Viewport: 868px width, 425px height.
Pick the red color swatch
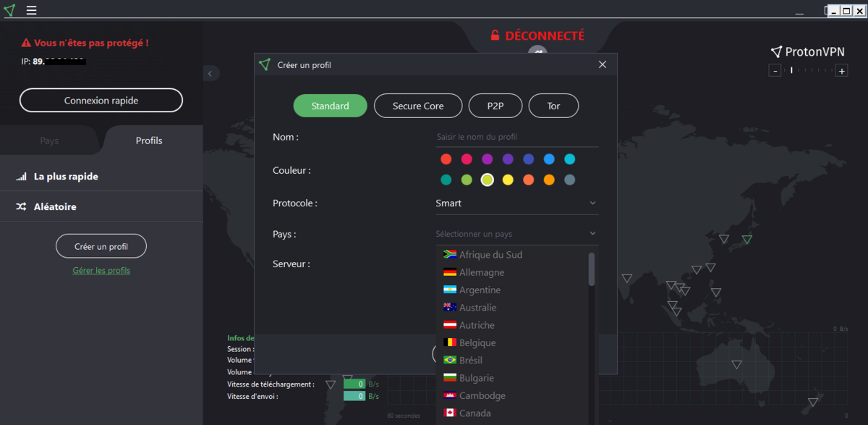point(446,159)
